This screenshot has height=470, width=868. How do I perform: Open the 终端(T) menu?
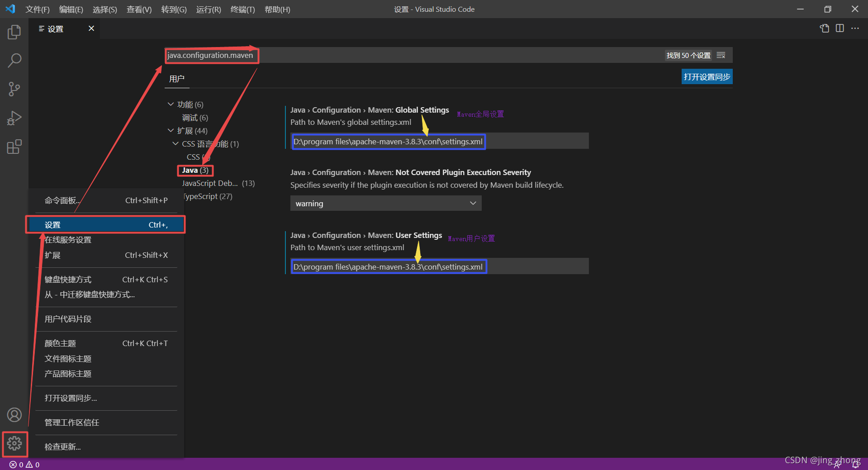click(243, 9)
